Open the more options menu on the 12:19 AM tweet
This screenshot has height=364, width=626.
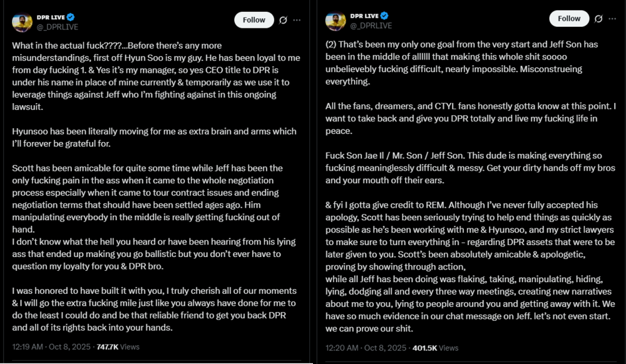(x=297, y=20)
